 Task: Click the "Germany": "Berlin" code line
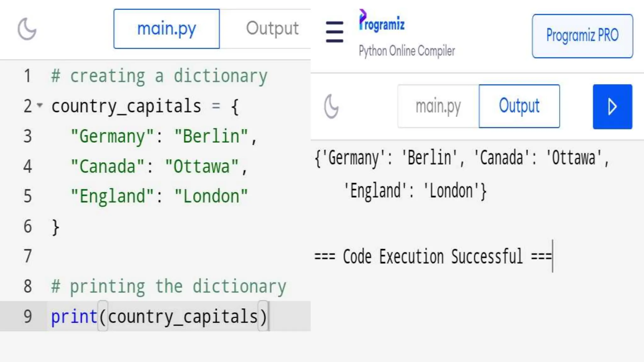164,136
